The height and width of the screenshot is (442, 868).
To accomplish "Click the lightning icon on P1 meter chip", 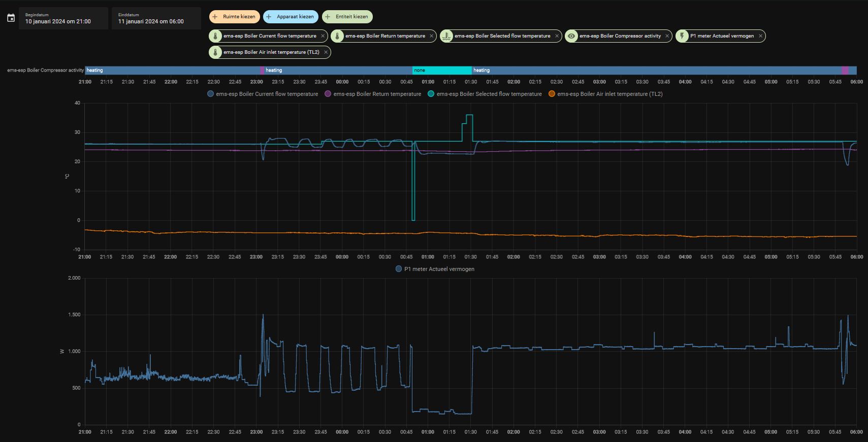I will pos(682,36).
